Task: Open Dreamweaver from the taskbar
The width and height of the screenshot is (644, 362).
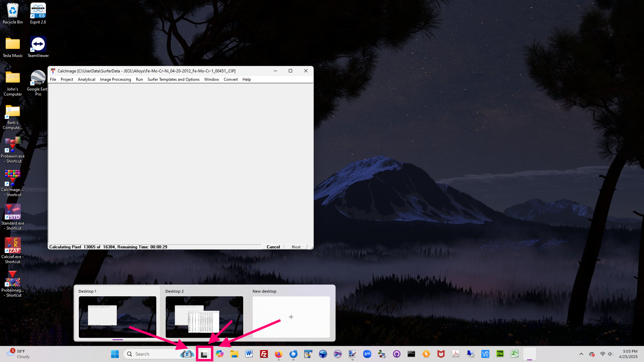Action: click(x=500, y=354)
